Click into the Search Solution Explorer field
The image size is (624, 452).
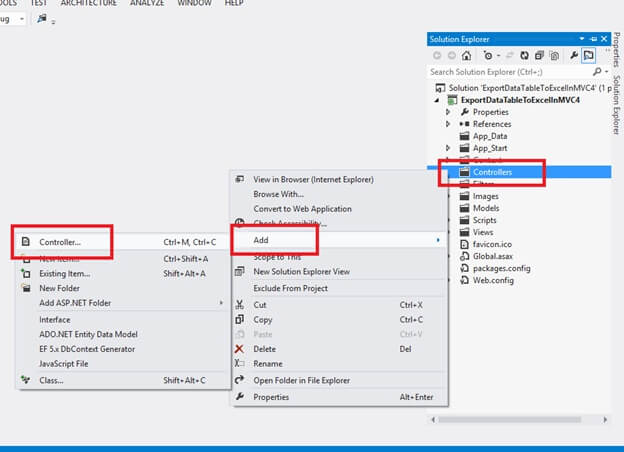[x=511, y=72]
